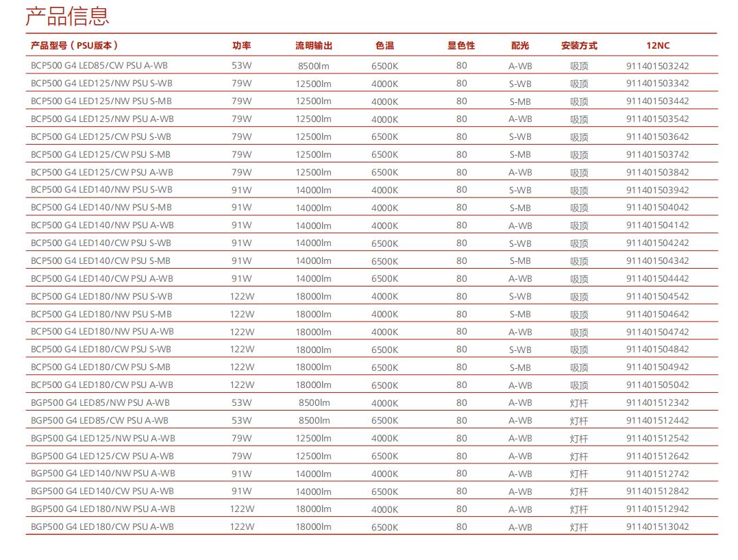Select model BCP500 G4 LED140/CW PSU A-WB

tap(101, 279)
